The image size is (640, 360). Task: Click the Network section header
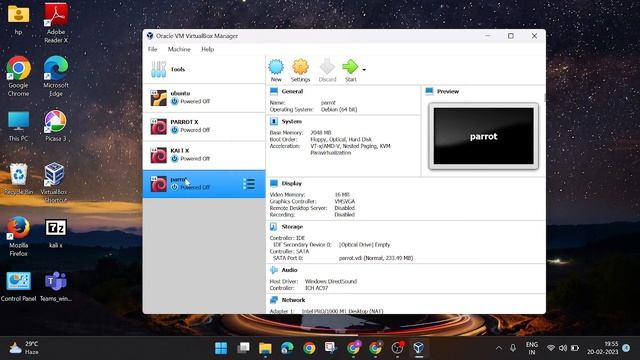(x=293, y=300)
